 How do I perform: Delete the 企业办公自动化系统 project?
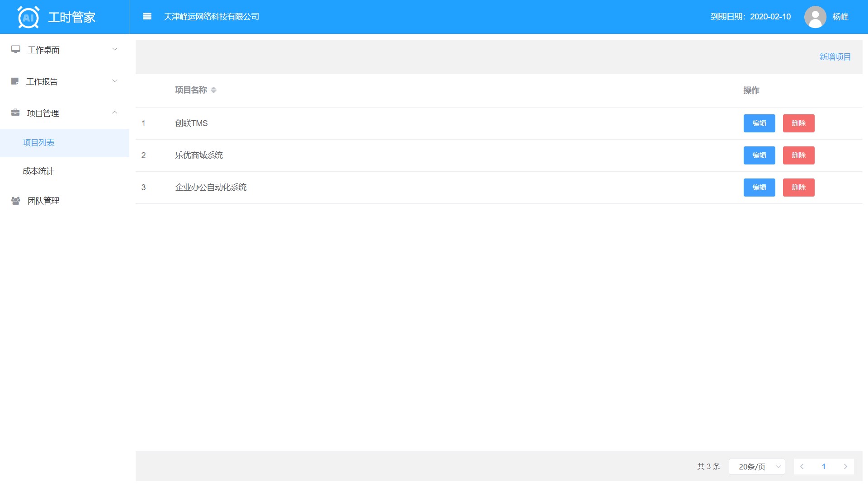[798, 188]
